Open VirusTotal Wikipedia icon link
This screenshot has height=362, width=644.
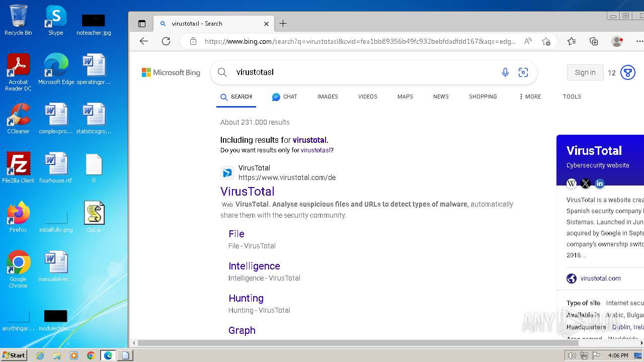pos(572,184)
